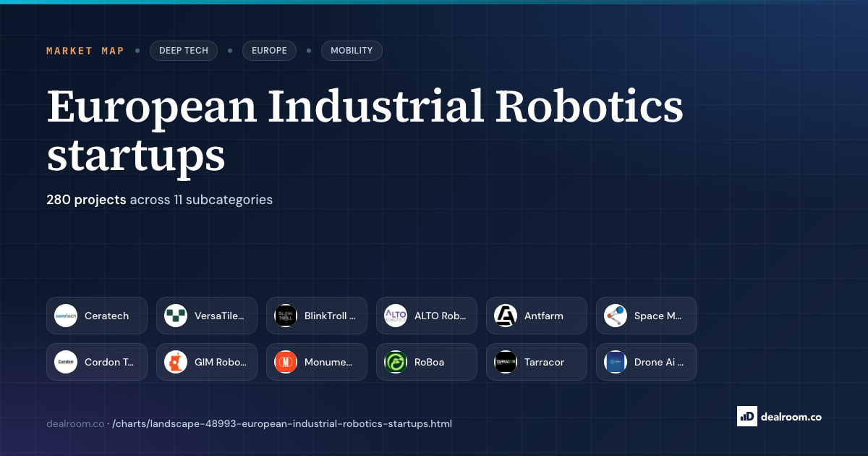Open the Antfarm company name
Screen dimensions: 868x456
[544, 316]
